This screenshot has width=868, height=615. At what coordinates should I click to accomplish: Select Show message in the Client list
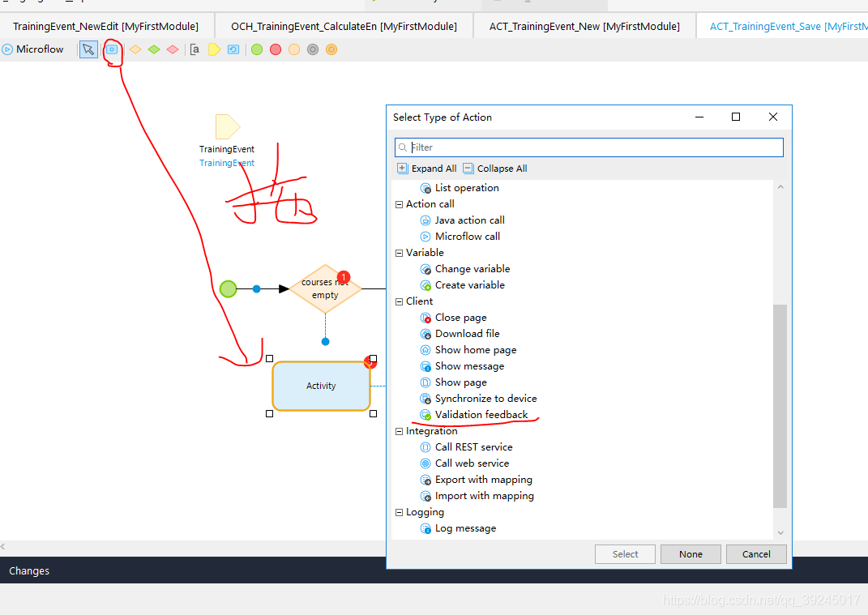coord(469,366)
